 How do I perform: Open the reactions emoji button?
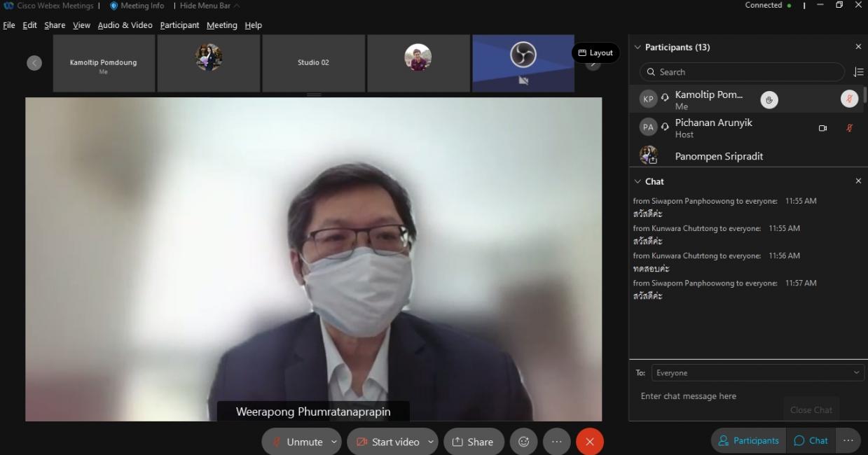tap(523, 442)
